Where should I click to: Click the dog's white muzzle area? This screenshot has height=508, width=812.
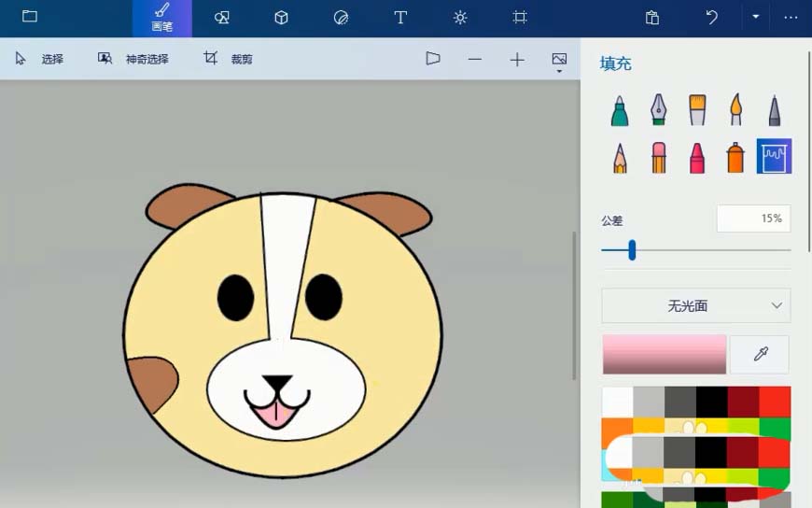286,388
